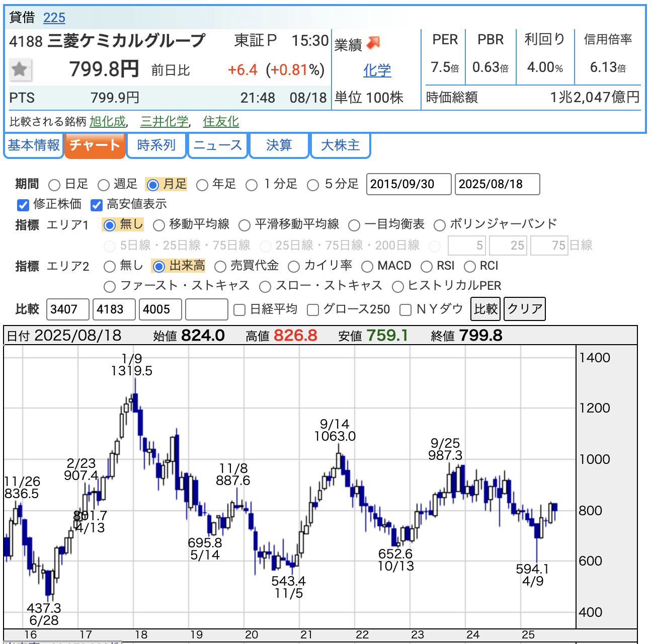Image resolution: width=652 pixels, height=644 pixels.
Task: Select the カイリ率 radio button
Action: coord(294,266)
